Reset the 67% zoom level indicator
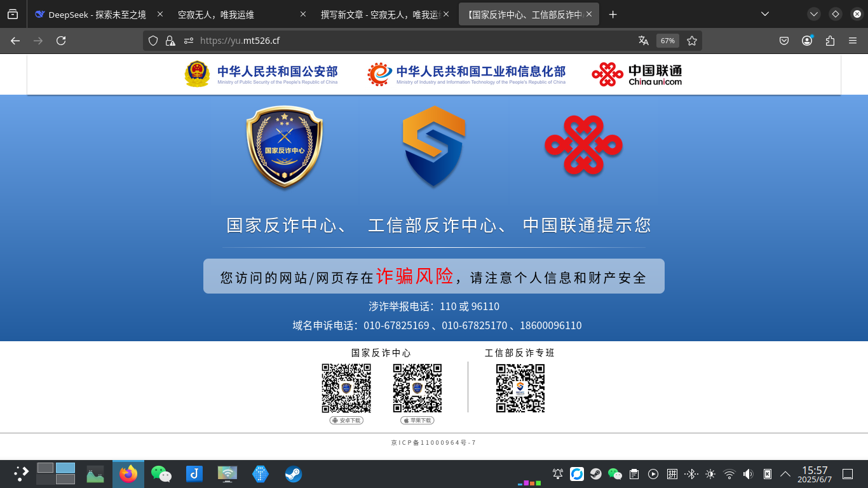 click(667, 41)
